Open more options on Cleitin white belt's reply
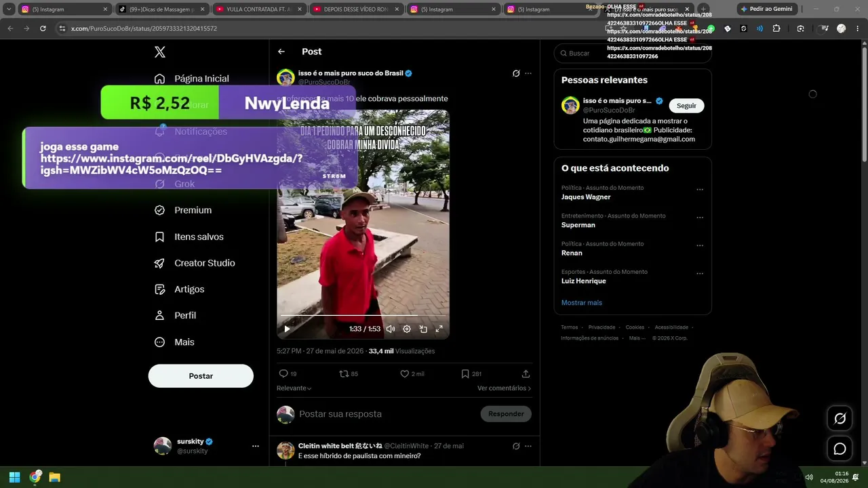Image resolution: width=868 pixels, height=488 pixels. coord(528,446)
